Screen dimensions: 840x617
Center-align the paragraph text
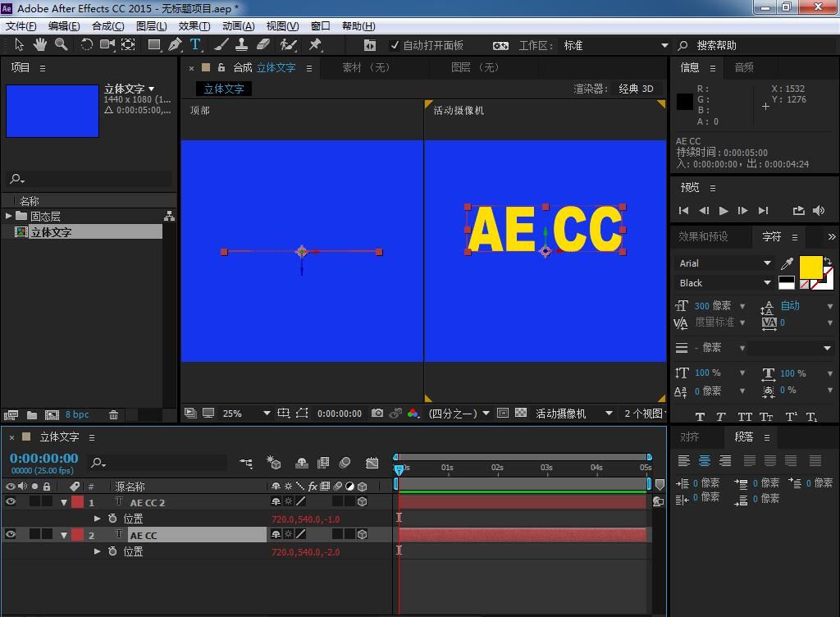(x=705, y=460)
